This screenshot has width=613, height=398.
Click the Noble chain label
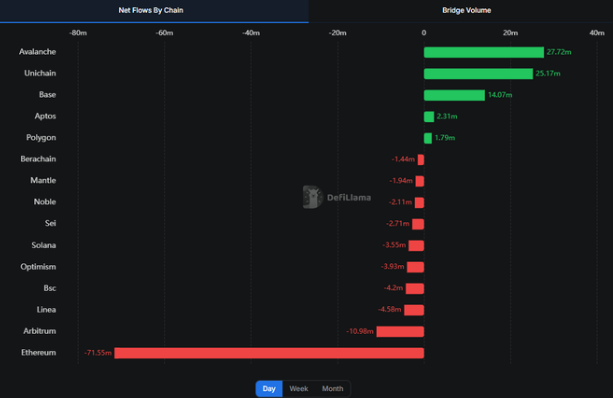45,202
